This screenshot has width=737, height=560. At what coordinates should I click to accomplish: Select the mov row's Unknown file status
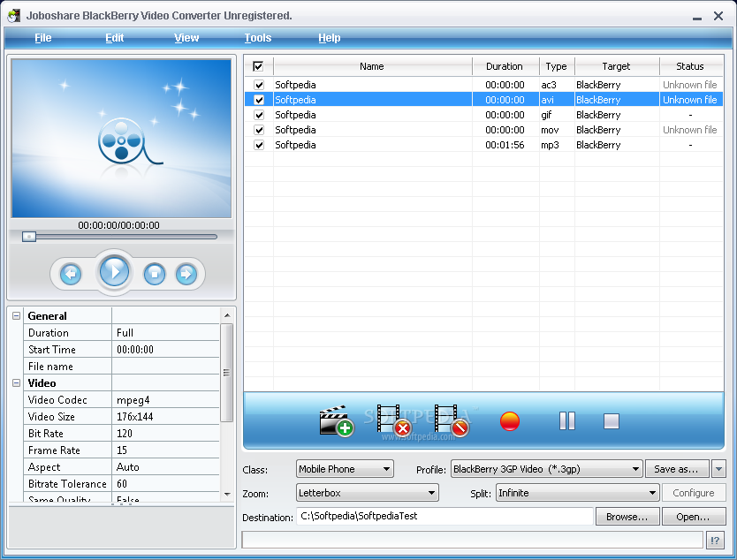tap(690, 130)
